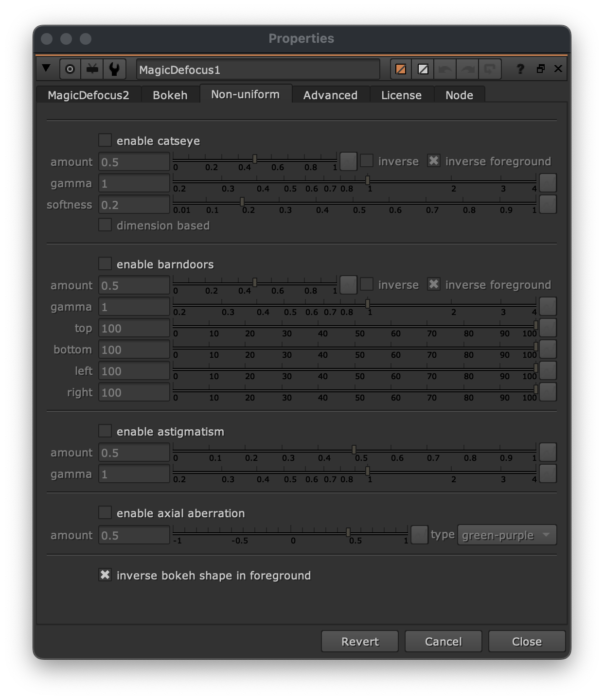Float the properties panel using float icon
The height and width of the screenshot is (700, 604).
pos(540,69)
